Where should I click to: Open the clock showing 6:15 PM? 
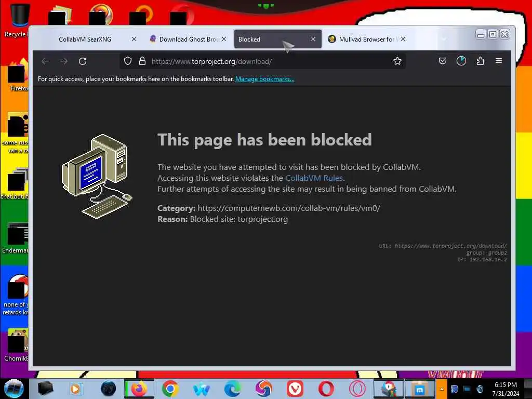[506, 389]
